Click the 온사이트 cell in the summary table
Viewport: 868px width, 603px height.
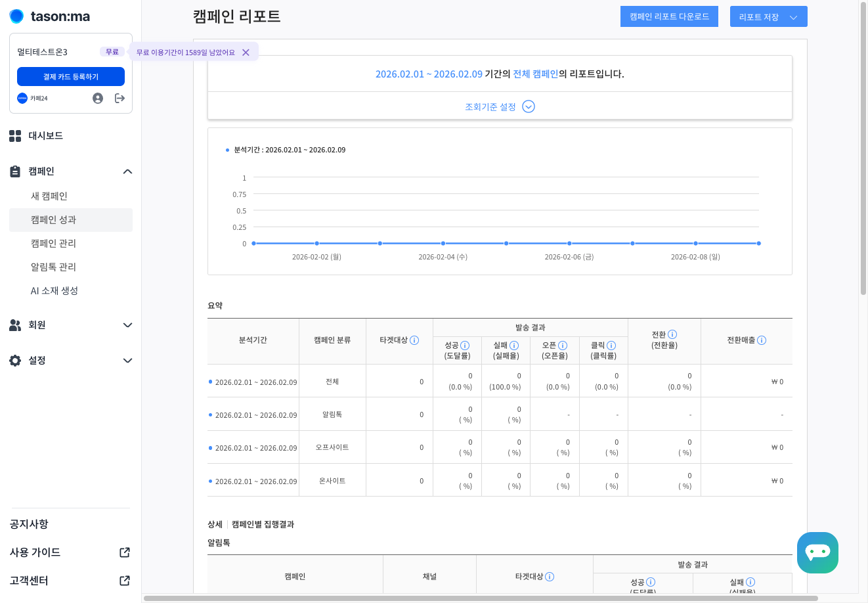click(332, 481)
